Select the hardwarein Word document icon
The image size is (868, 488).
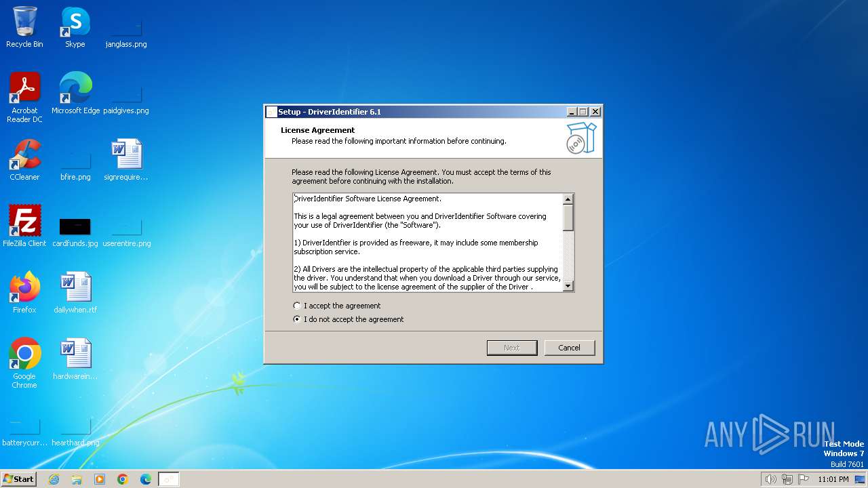[x=75, y=359]
